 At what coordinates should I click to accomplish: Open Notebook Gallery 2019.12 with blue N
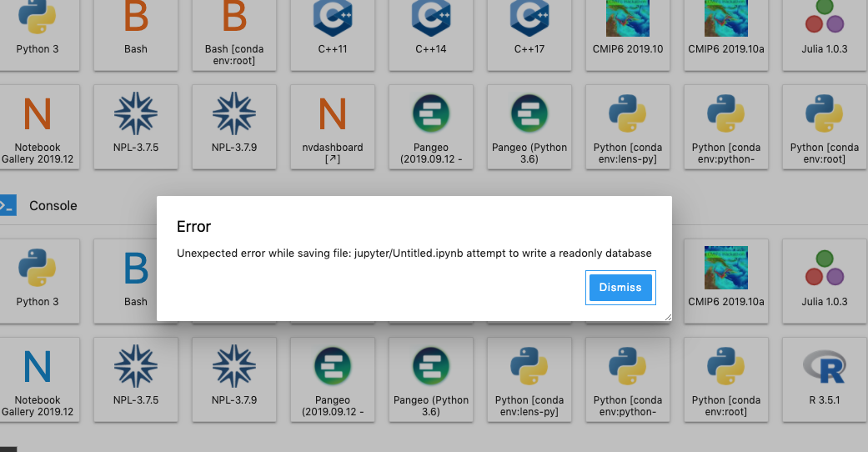point(37,380)
